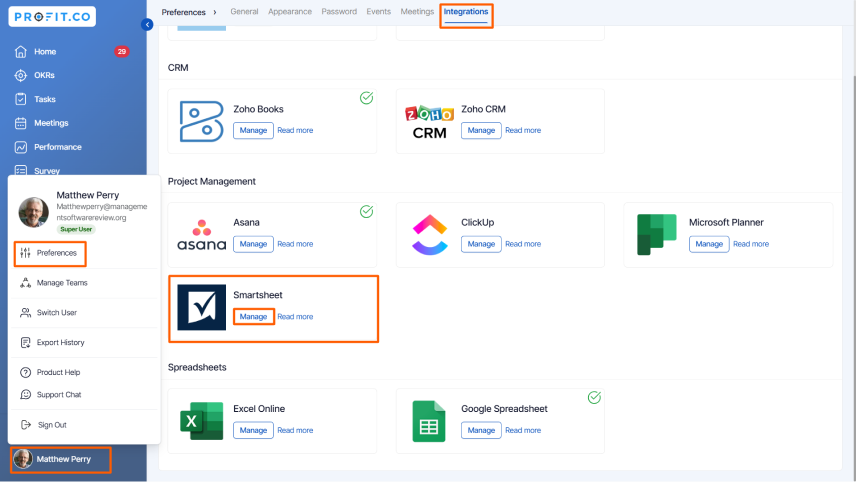The width and height of the screenshot is (856, 482).
Task: Click the Switch User people icon
Action: coord(25,313)
